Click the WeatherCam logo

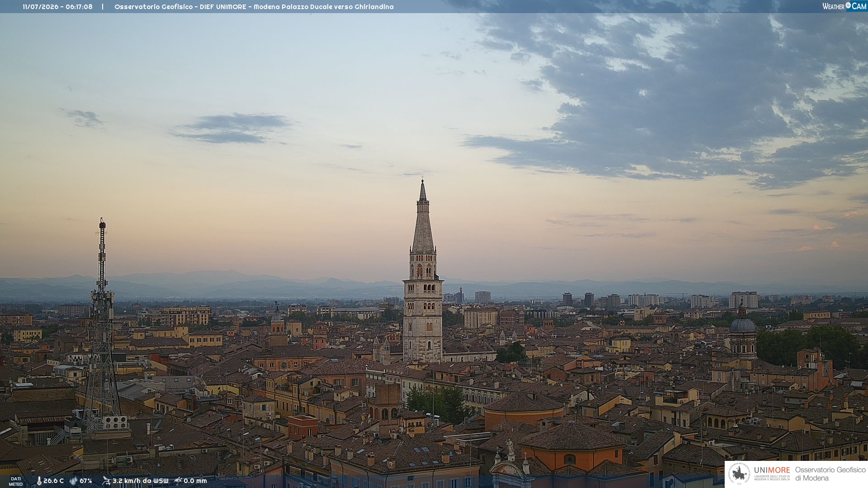point(844,6)
